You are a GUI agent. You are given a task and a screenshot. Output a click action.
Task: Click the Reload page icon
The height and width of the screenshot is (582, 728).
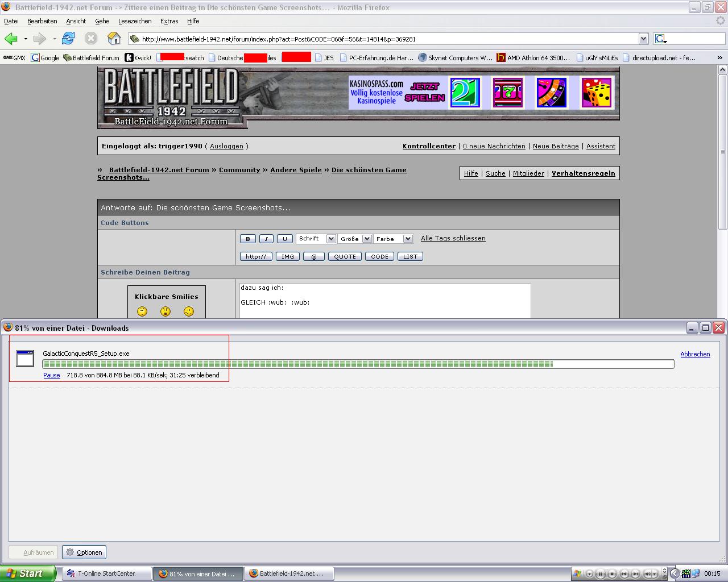click(68, 39)
